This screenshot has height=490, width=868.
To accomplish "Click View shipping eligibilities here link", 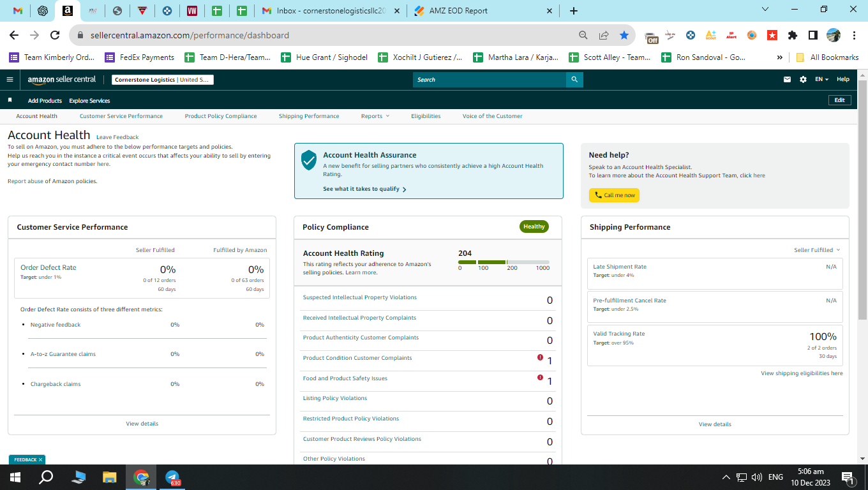I will coord(802,373).
